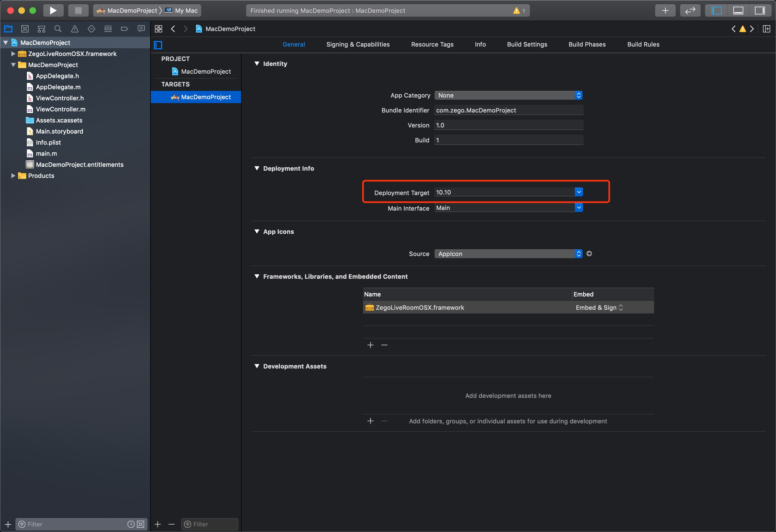Viewport: 776px width, 532px height.
Task: Switch to Build Settings tab
Action: 527,44
